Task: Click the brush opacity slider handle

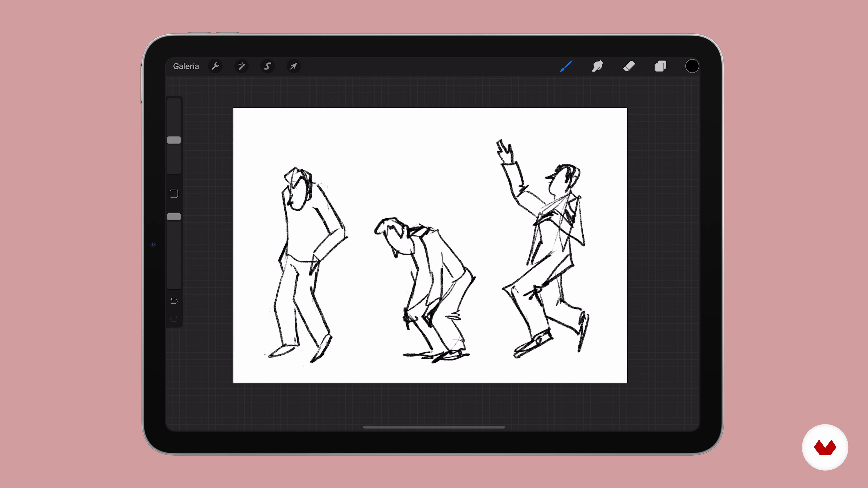Action: (174, 217)
